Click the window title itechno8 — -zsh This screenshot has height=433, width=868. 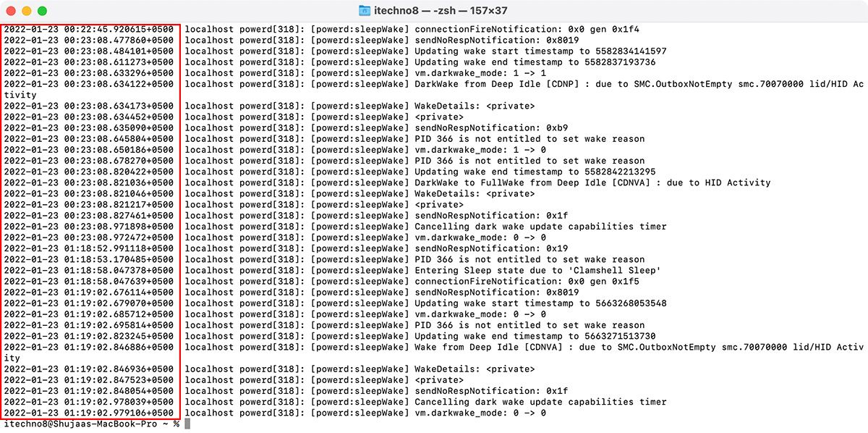pyautogui.click(x=434, y=11)
